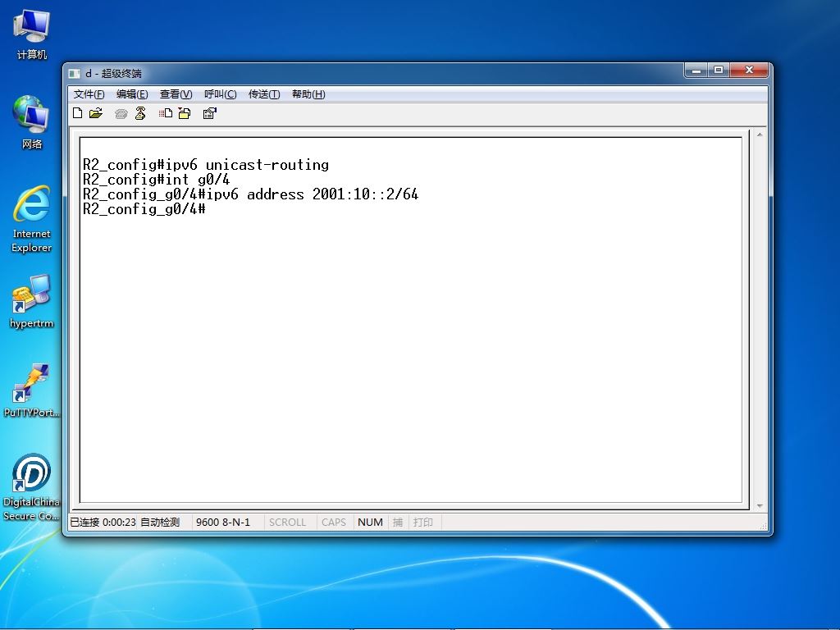Click the Open file toolbar icon

coord(96,113)
